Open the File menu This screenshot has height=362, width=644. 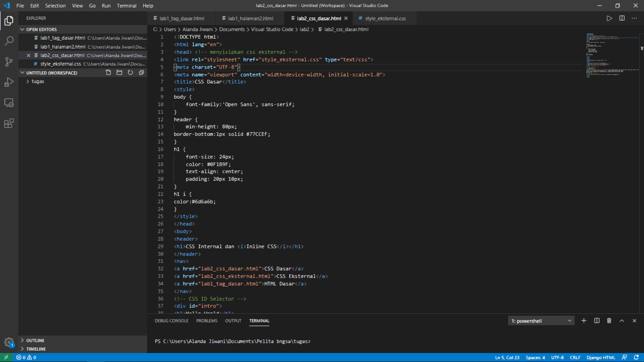pos(20,6)
